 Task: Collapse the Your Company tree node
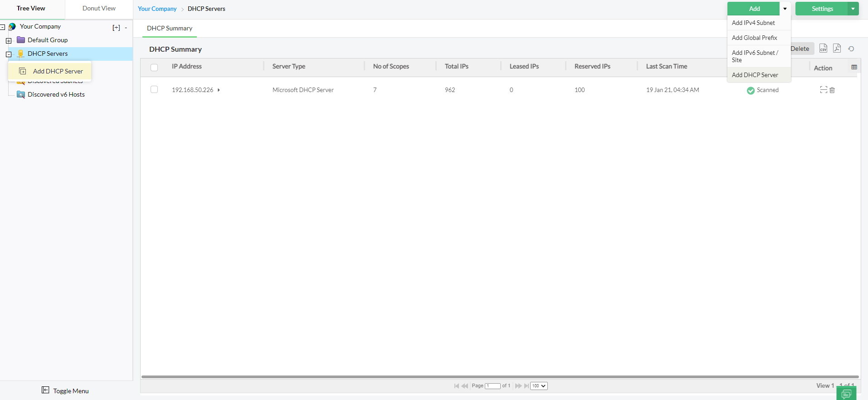point(3,27)
